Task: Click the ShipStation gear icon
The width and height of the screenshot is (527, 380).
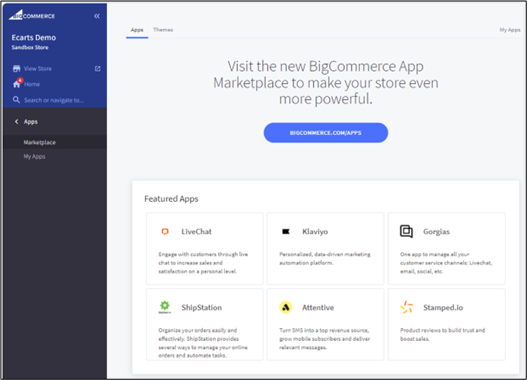Action: pyautogui.click(x=165, y=307)
